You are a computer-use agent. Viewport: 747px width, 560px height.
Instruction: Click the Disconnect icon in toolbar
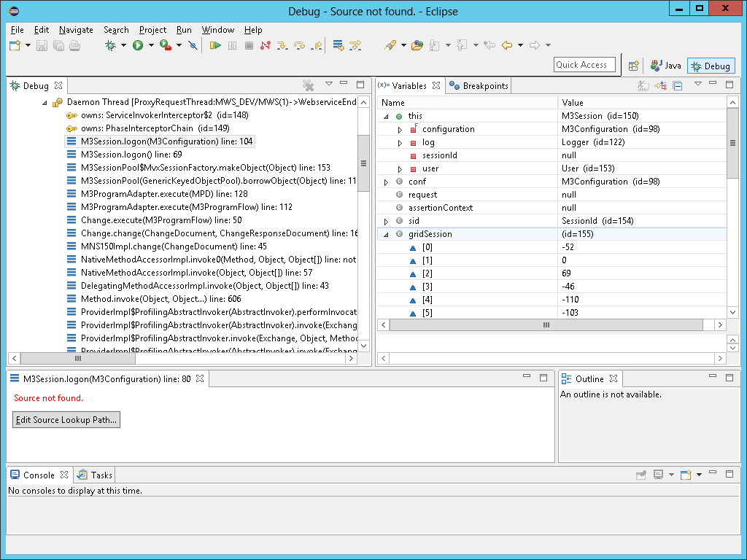[265, 45]
